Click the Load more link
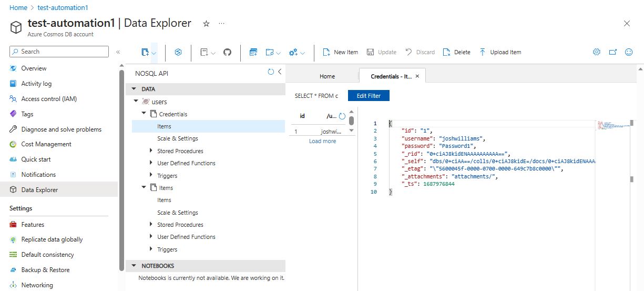The image size is (644, 291). click(322, 141)
